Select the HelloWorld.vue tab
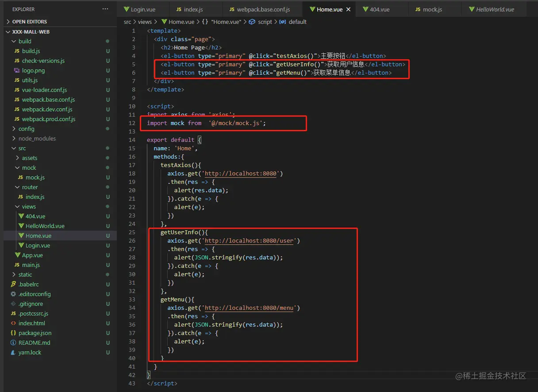Screen dimensions: 538x392 [x=495, y=9]
